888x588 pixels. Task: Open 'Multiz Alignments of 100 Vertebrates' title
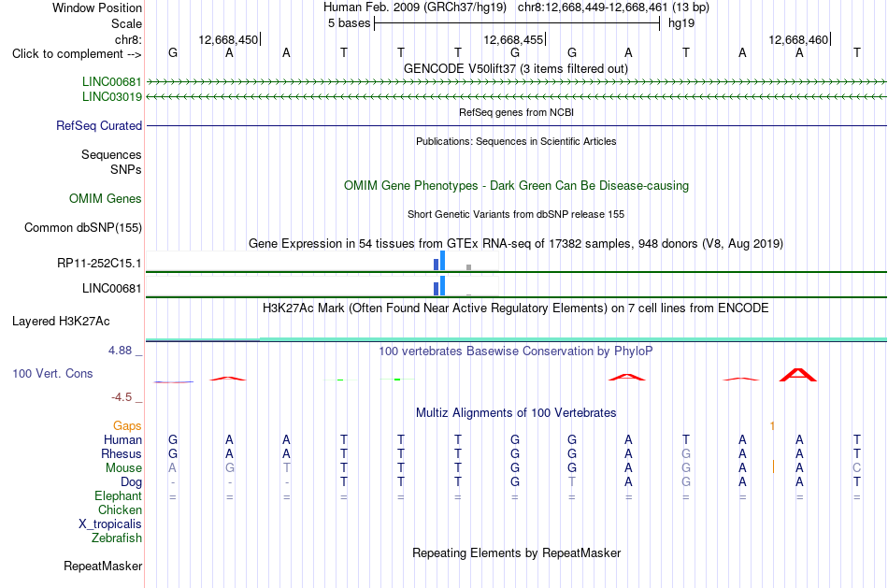coord(516,413)
